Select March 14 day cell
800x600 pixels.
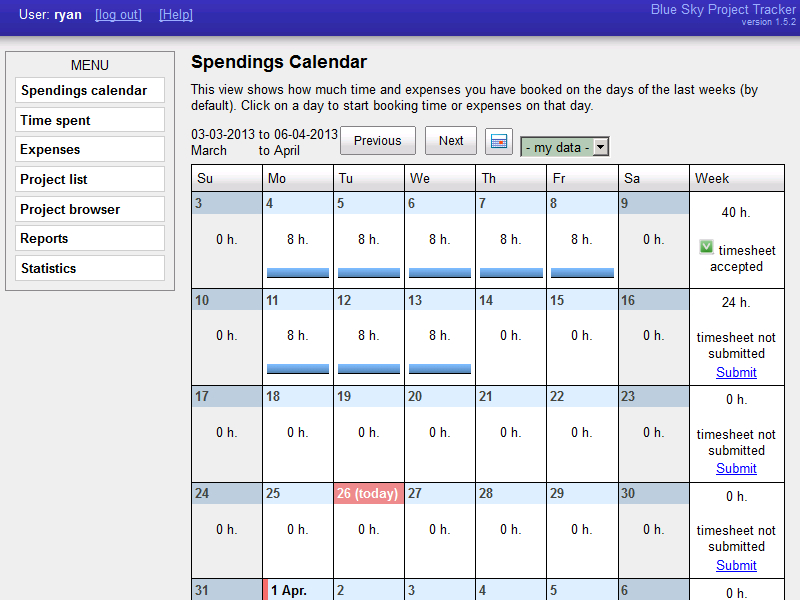point(511,337)
